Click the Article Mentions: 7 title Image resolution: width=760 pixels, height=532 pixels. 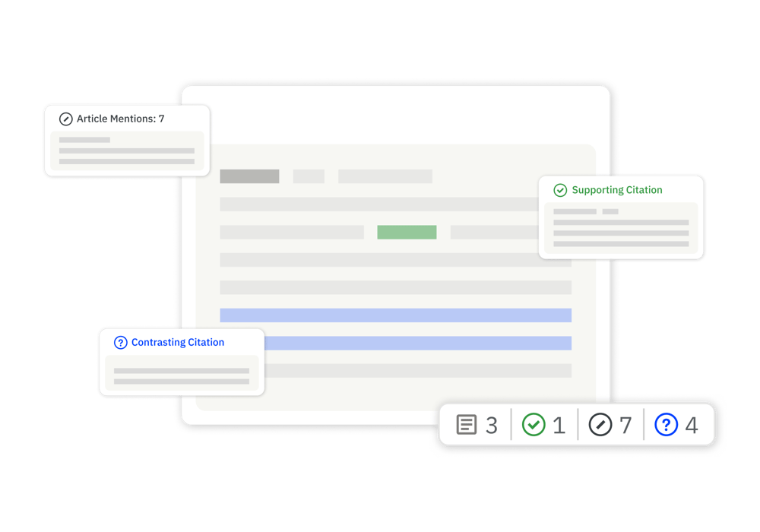pyautogui.click(x=120, y=119)
